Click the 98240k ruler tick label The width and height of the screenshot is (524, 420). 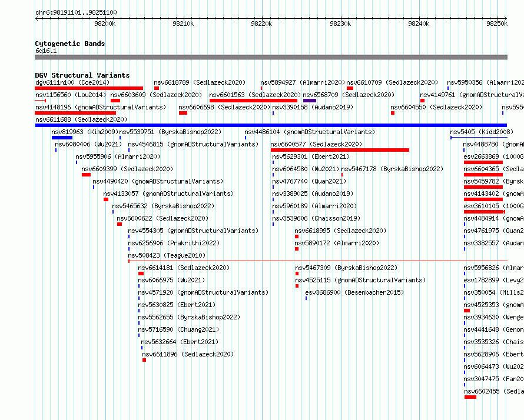(x=419, y=24)
